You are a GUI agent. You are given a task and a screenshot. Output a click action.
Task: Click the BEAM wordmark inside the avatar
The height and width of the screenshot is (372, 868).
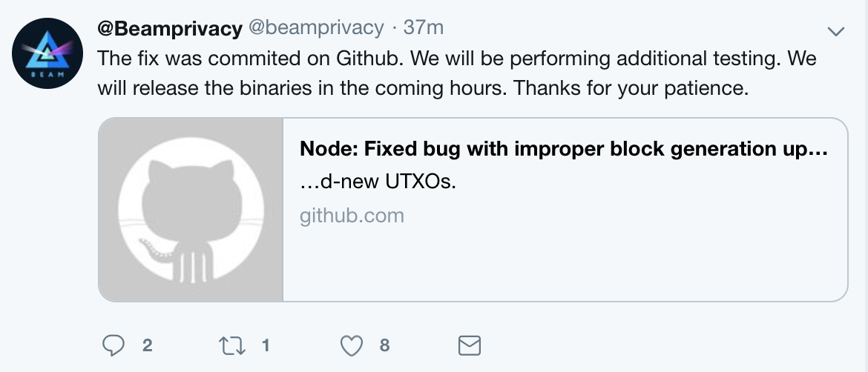point(47,75)
